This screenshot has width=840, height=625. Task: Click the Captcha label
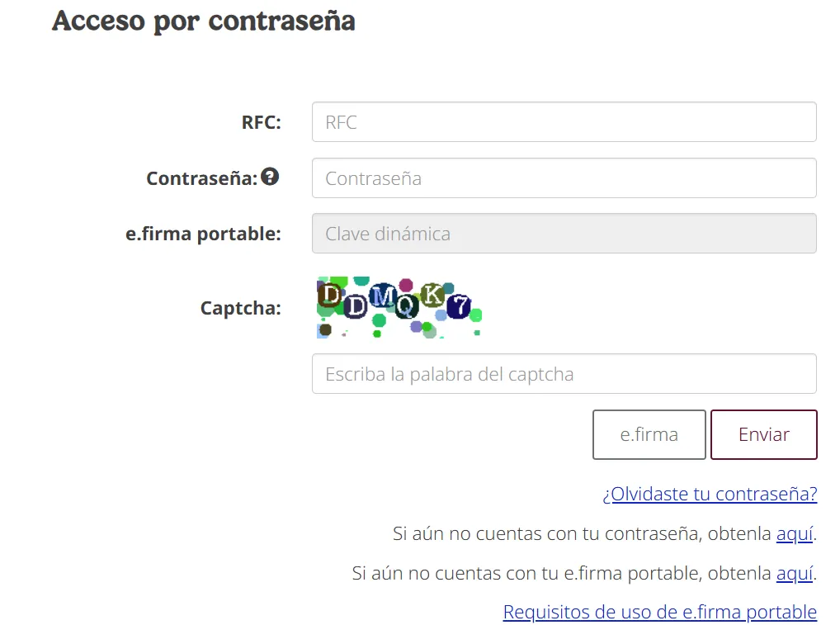(240, 308)
